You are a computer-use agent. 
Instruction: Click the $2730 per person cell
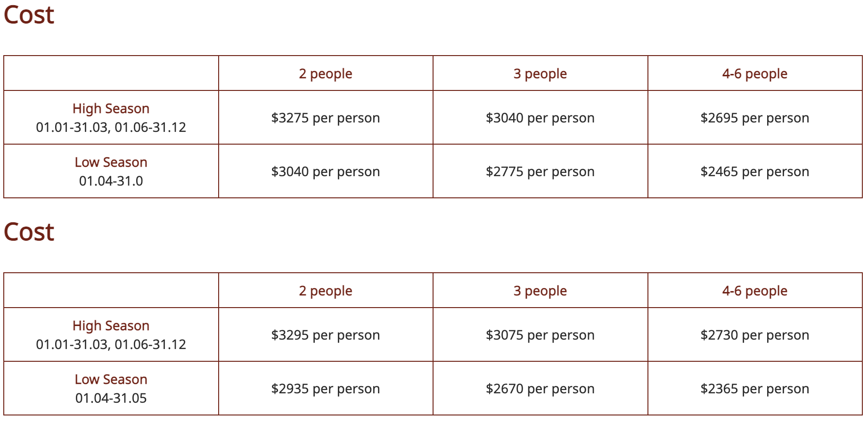754,335
